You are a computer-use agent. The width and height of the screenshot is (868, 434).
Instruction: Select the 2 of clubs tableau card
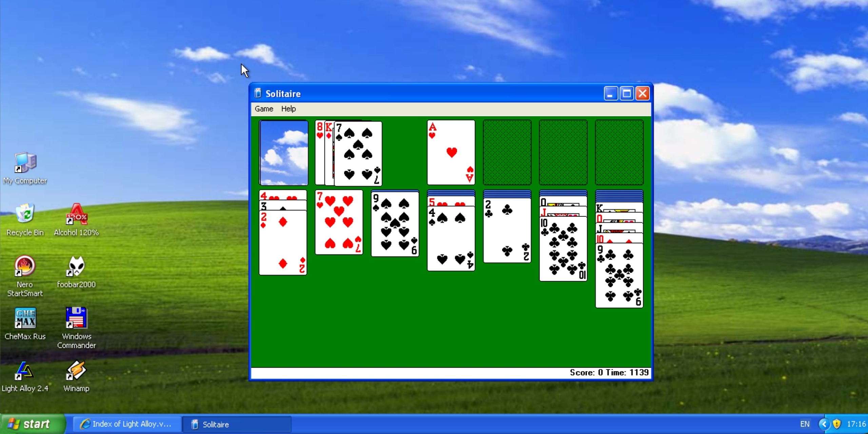coord(507,230)
